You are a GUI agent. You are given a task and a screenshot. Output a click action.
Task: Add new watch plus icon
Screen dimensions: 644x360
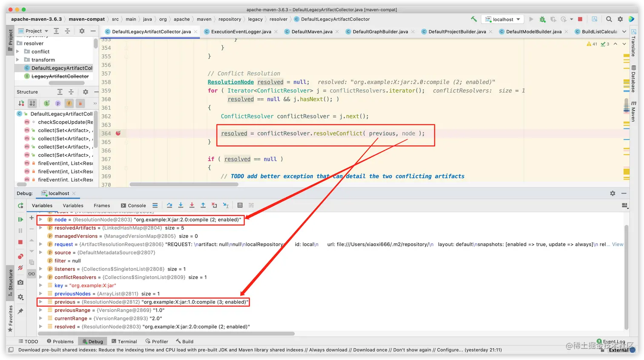(32, 218)
